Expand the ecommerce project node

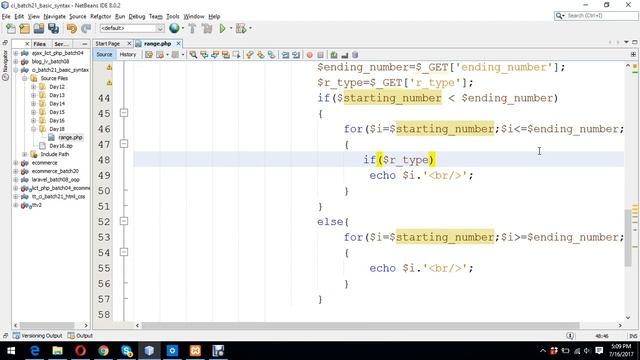pos(16,163)
